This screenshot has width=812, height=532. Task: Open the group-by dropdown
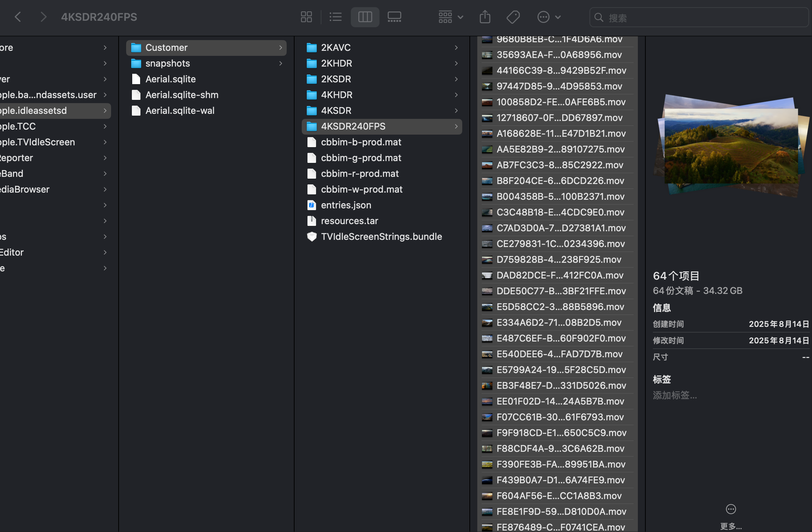[x=450, y=17]
